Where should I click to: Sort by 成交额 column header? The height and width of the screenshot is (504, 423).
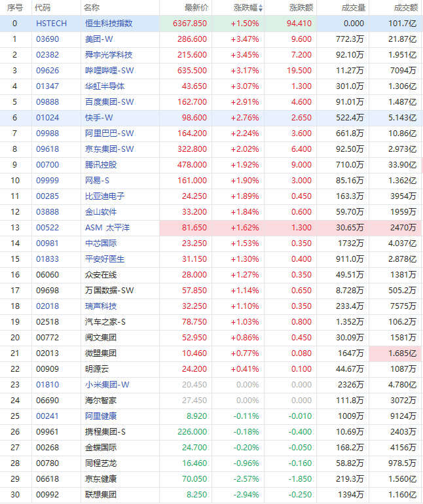[x=406, y=8]
